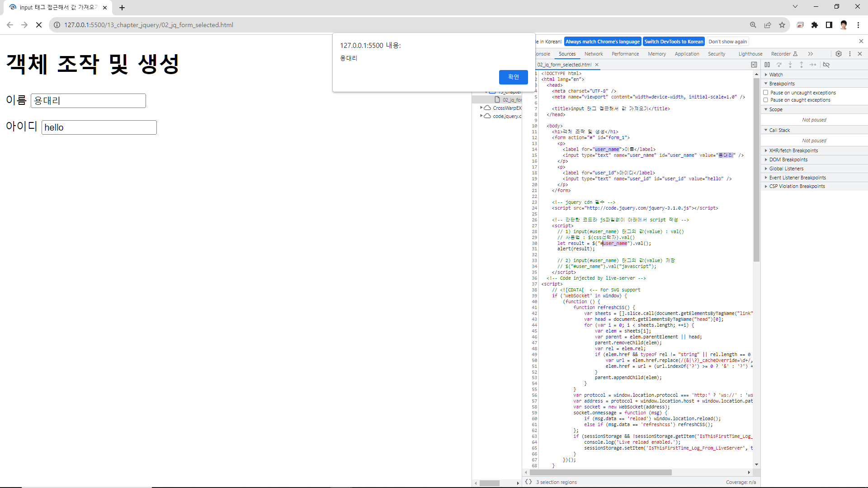Toggle the debugger sidebar pane icon
The width and height of the screenshot is (868, 488).
point(754,65)
